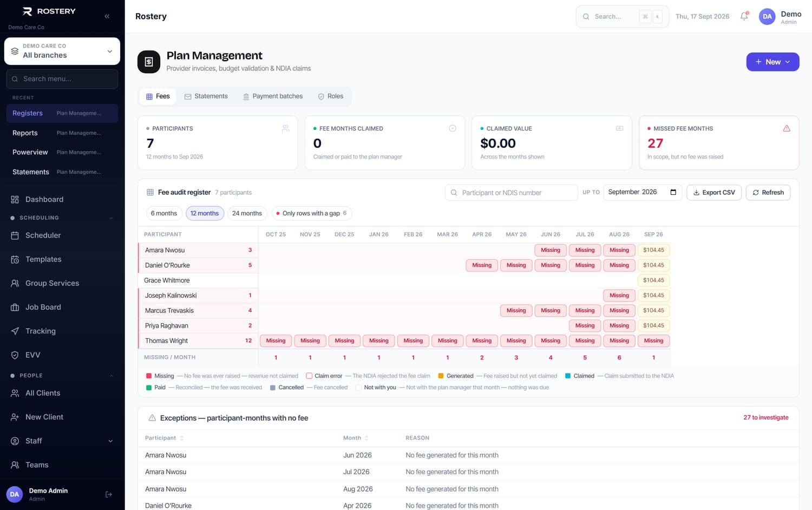The height and width of the screenshot is (510, 812).
Task: Select the 6 months range
Action: click(x=164, y=213)
